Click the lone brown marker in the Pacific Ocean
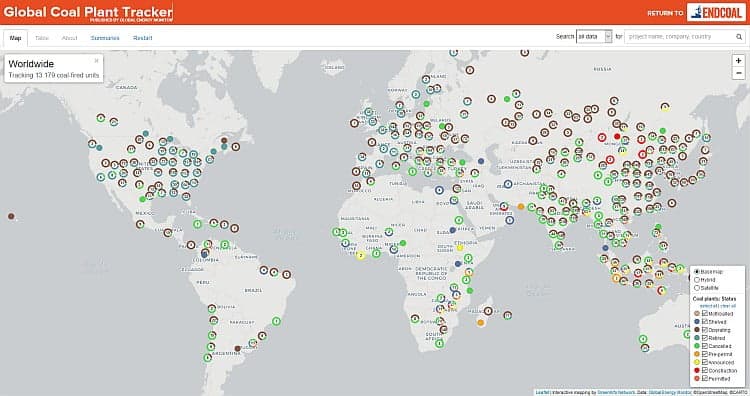Viewport: 750px width, 396px height. click(x=11, y=216)
